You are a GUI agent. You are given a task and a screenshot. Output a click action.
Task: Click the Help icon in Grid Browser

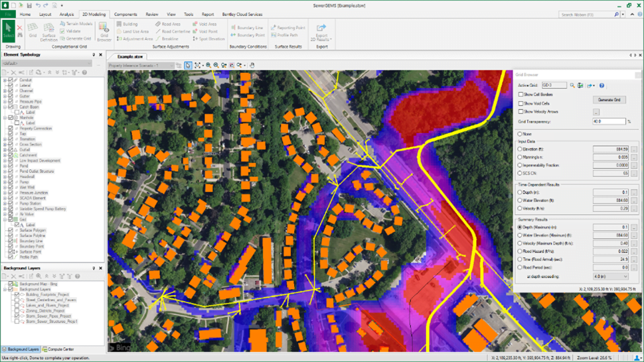pyautogui.click(x=602, y=86)
